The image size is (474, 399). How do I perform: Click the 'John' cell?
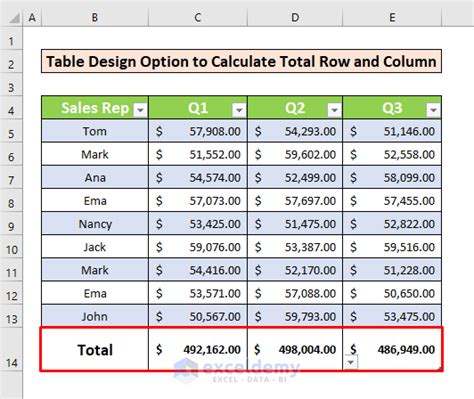point(95,316)
